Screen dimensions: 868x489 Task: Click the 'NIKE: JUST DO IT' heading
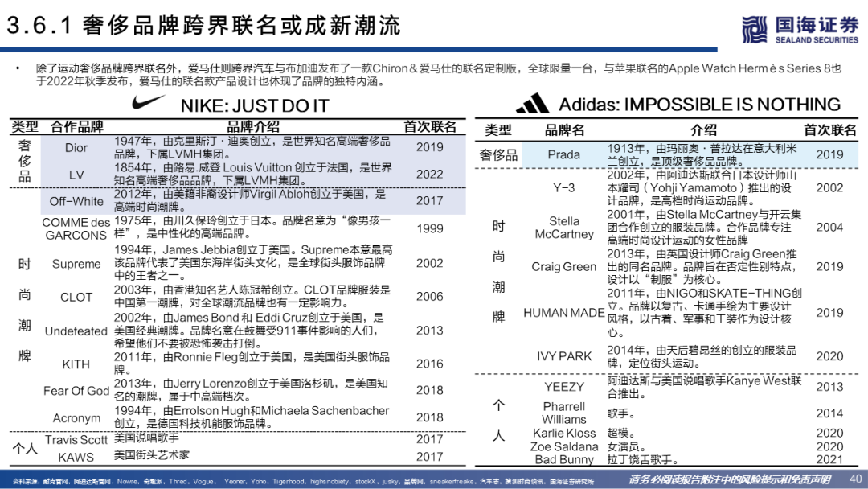[255, 105]
